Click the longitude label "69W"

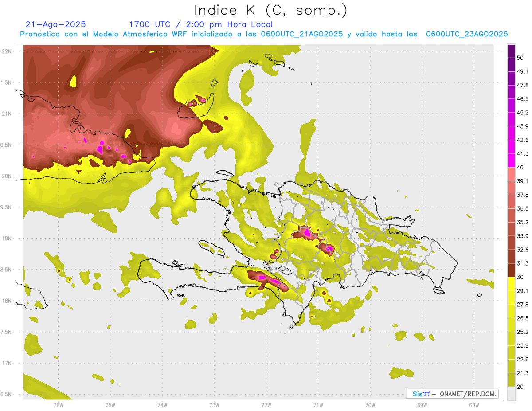422,405
